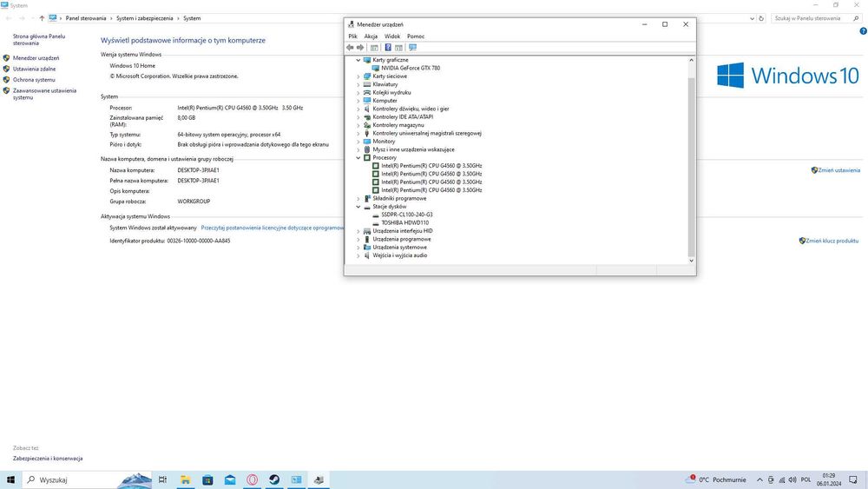
Task: Expand the Kontrolery IDE ATA/ATAPI node
Action: click(x=358, y=117)
